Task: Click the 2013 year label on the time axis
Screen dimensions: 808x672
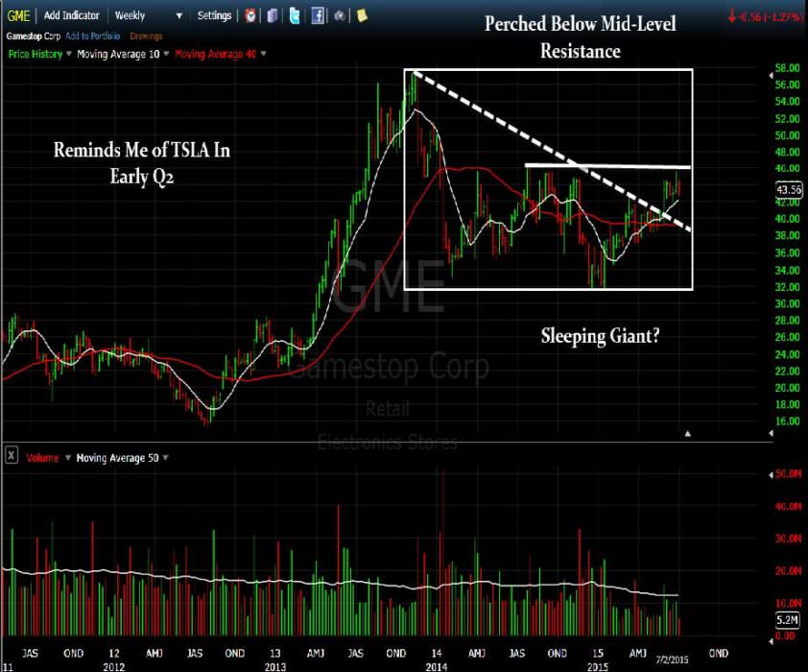Action: [275, 666]
